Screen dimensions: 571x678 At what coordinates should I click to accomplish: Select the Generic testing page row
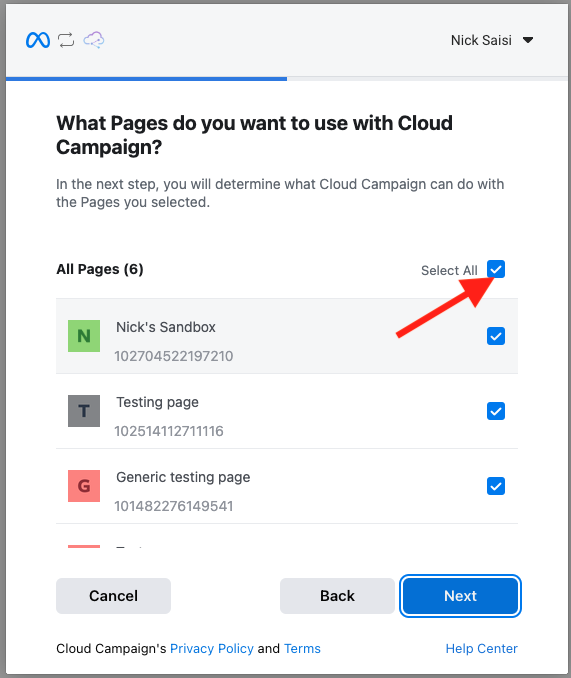287,486
